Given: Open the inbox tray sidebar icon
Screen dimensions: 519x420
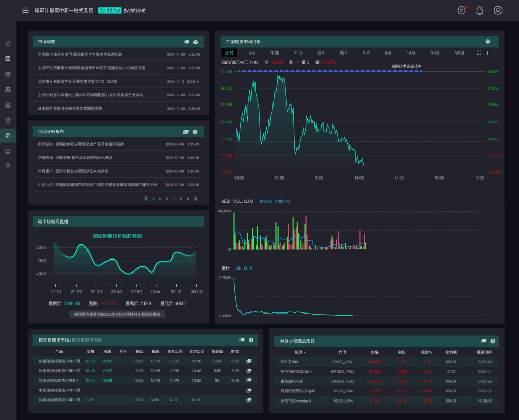Looking at the screenshot, I should [x=8, y=90].
